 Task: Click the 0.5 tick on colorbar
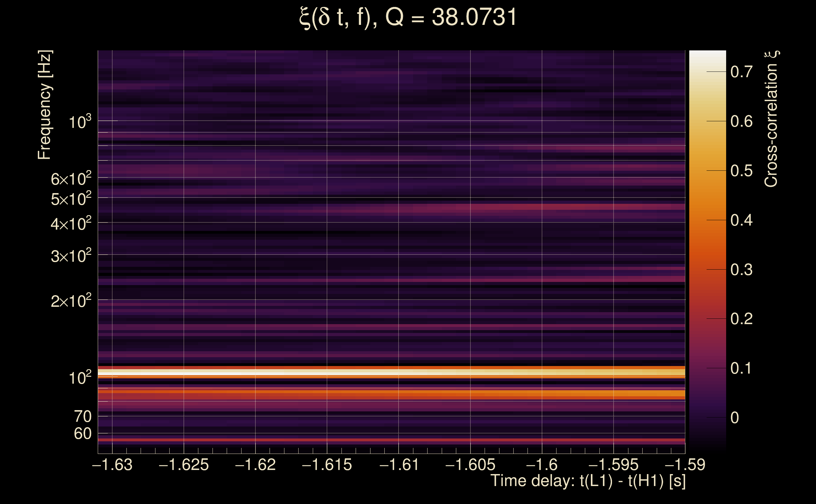pyautogui.click(x=741, y=171)
